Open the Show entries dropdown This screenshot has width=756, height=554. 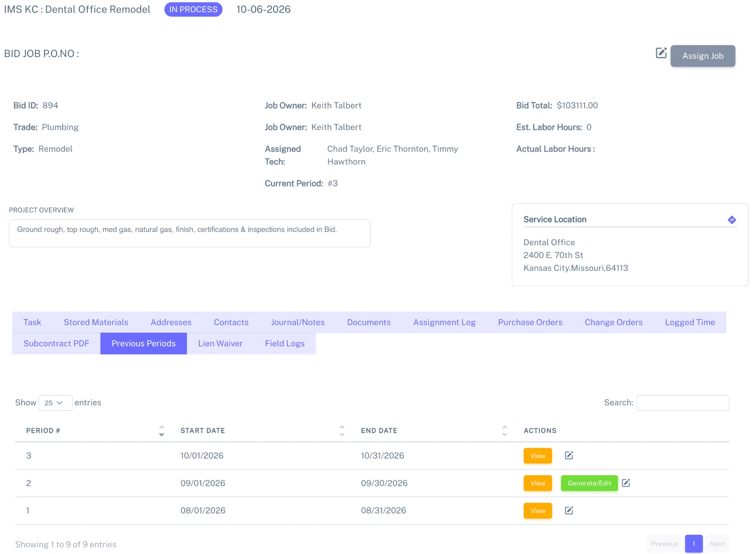(x=55, y=403)
